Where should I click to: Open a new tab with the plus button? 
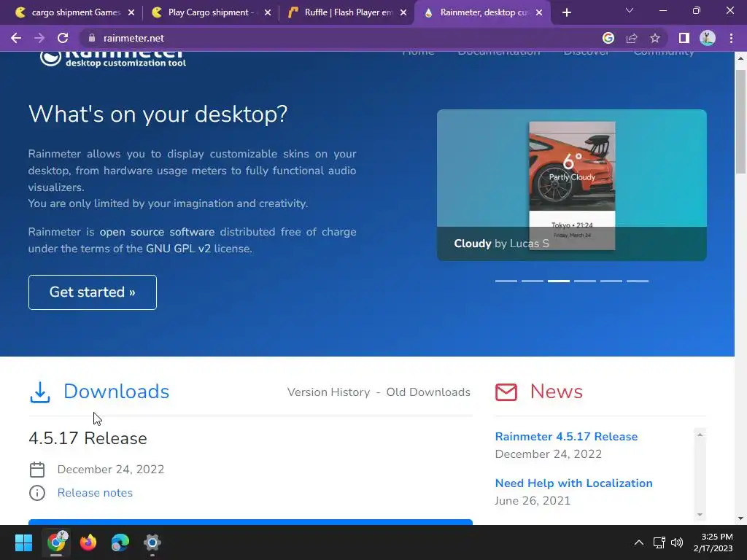click(x=566, y=12)
